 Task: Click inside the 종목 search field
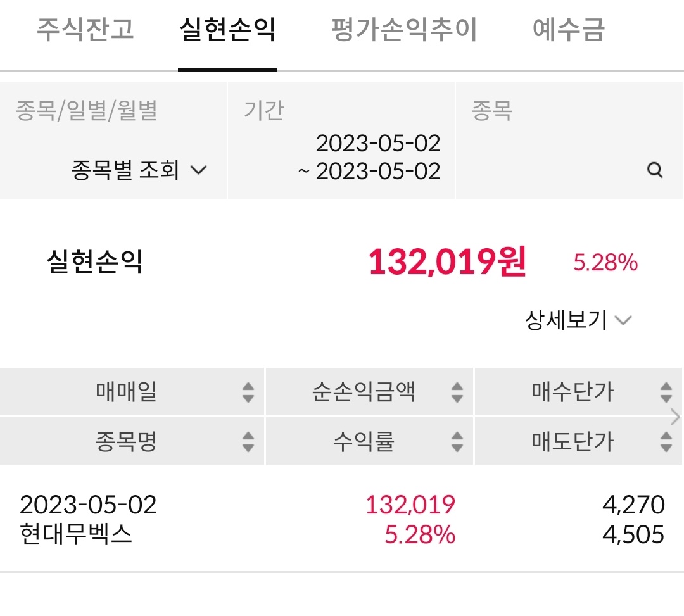(569, 141)
